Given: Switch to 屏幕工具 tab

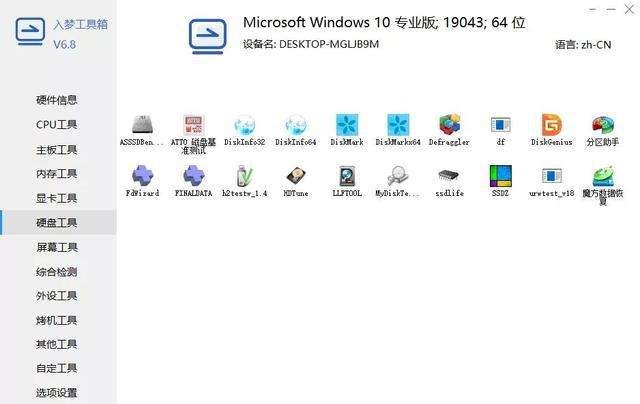Looking at the screenshot, I should (x=56, y=247).
